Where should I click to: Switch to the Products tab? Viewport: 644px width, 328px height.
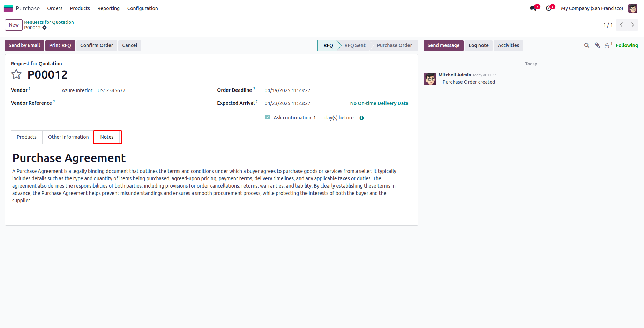tap(27, 137)
